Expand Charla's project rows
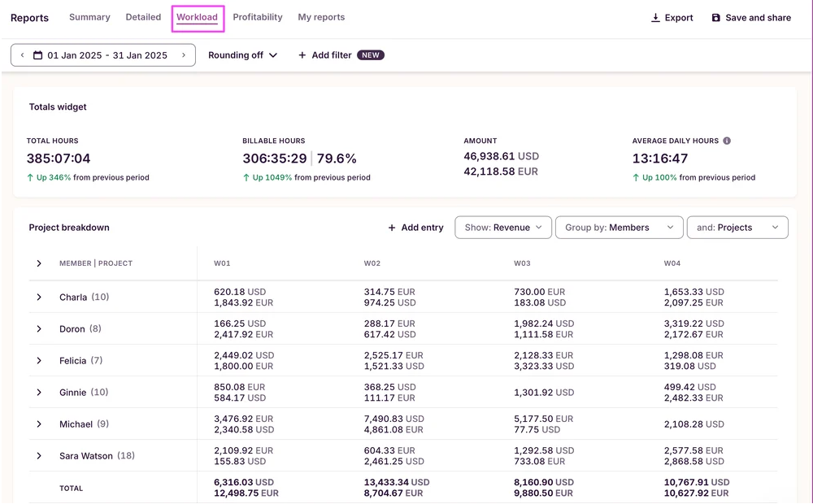This screenshot has width=813, height=504. [39, 298]
